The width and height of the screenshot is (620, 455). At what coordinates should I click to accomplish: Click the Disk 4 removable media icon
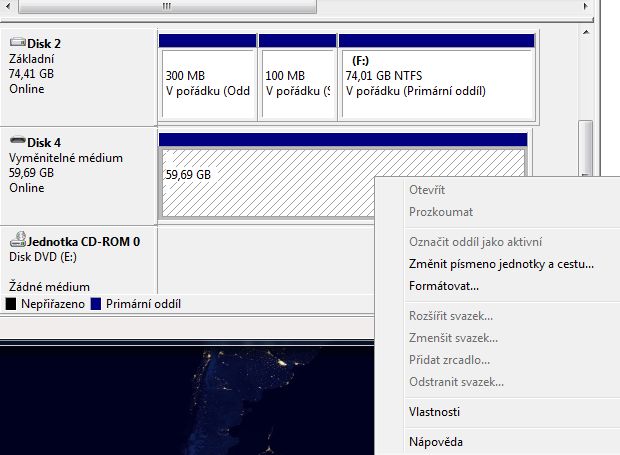point(17,140)
